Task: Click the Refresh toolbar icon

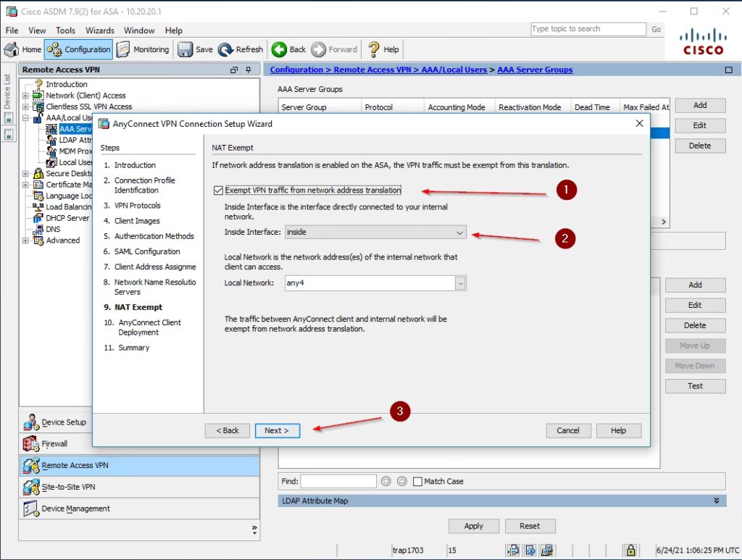Action: (225, 49)
